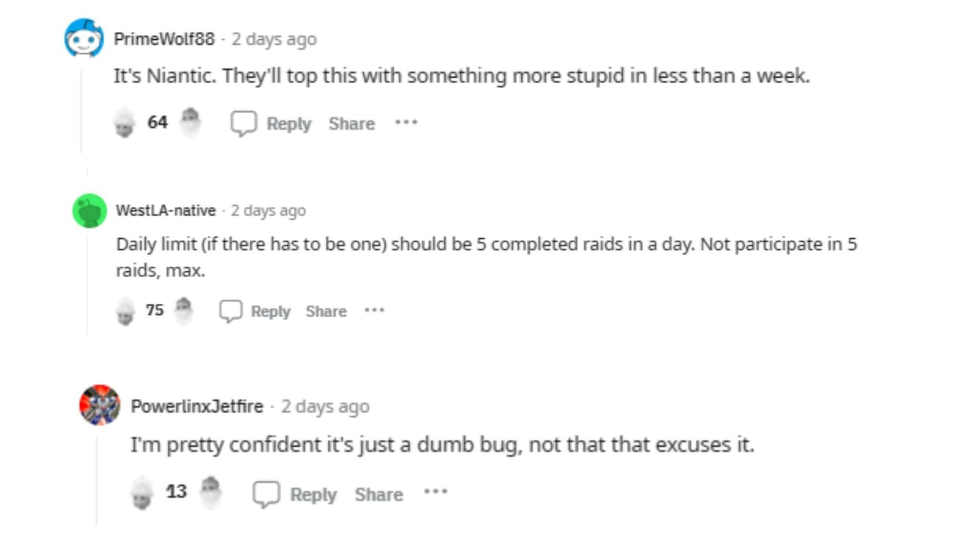The image size is (980, 551).
Task: Share PowerlinxJetfire's comment
Action: (379, 494)
